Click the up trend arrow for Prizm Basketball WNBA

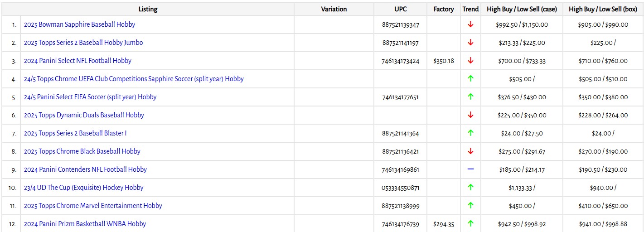470,224
